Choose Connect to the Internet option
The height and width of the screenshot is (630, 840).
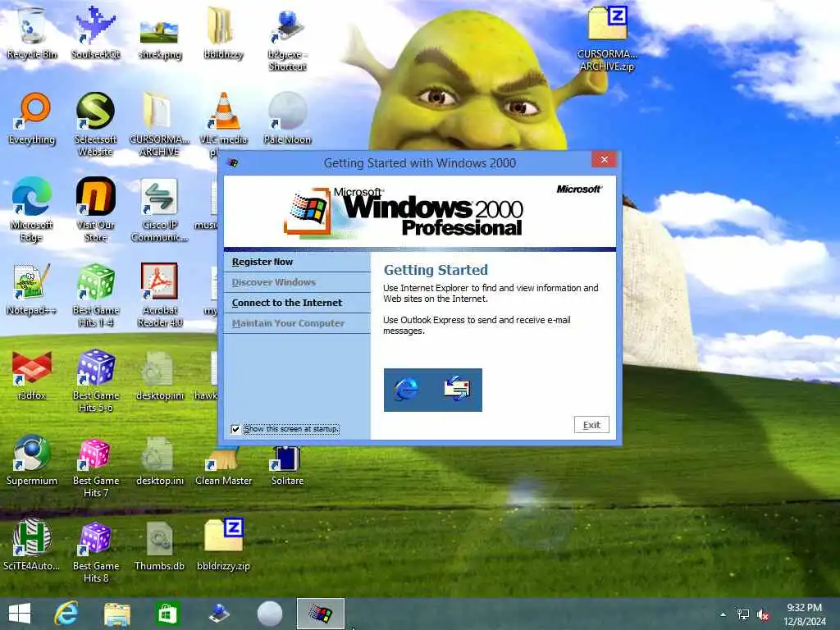tap(286, 303)
